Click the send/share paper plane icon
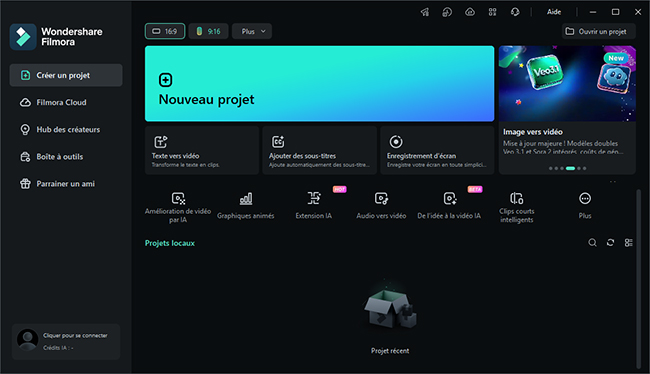The width and height of the screenshot is (650, 374). click(x=425, y=12)
